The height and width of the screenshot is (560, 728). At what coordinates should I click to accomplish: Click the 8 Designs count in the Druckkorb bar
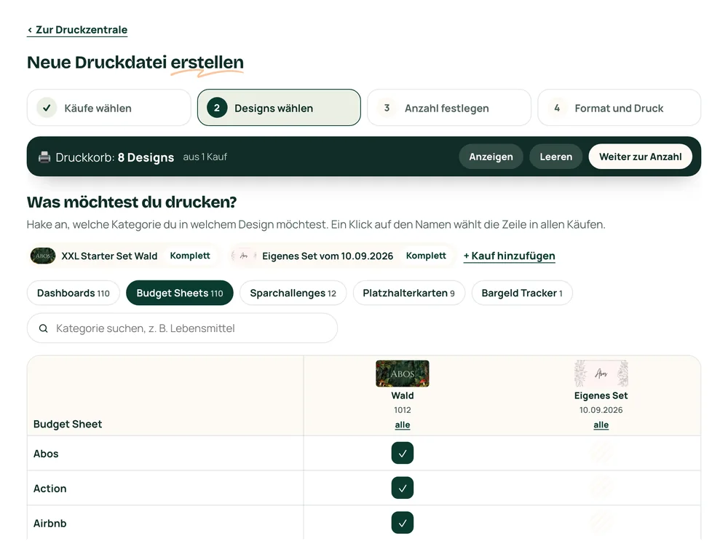146,157
